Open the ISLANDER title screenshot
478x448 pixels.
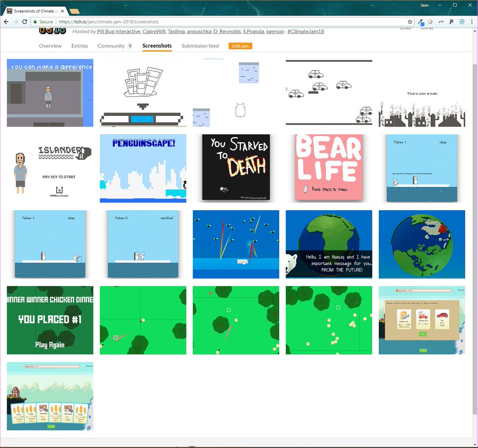pyautogui.click(x=50, y=168)
